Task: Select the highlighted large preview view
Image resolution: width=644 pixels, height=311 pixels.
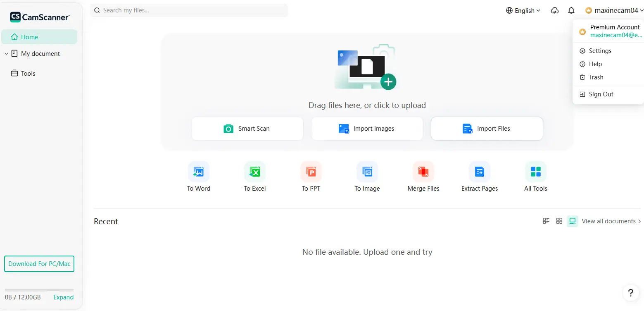Action: click(573, 221)
